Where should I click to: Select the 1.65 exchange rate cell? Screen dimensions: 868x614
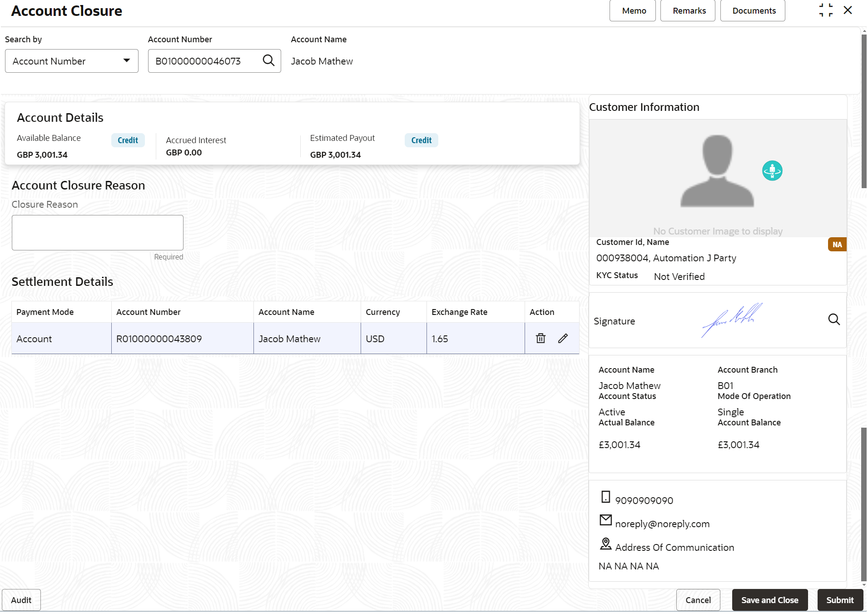click(476, 339)
